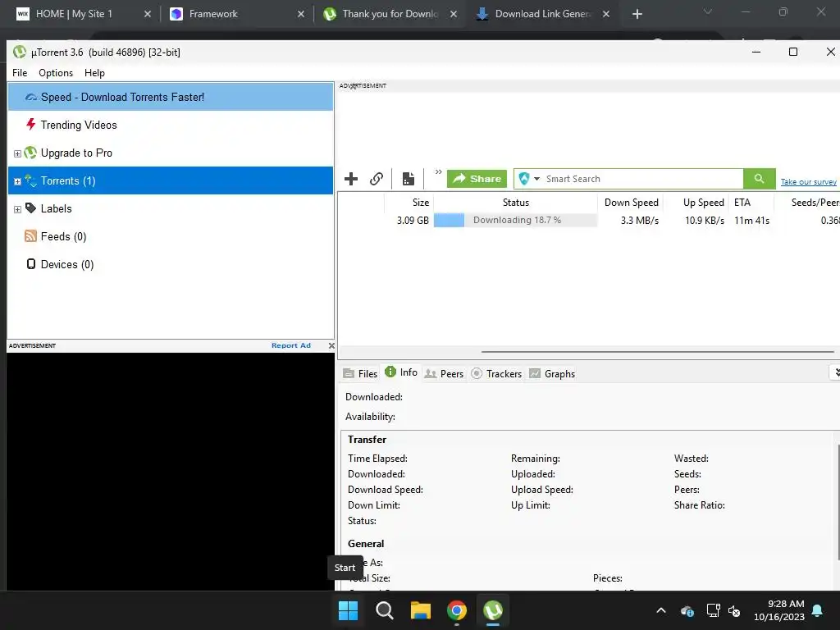Click the Create New Torrent file icon
The image size is (840, 630).
[409, 178]
